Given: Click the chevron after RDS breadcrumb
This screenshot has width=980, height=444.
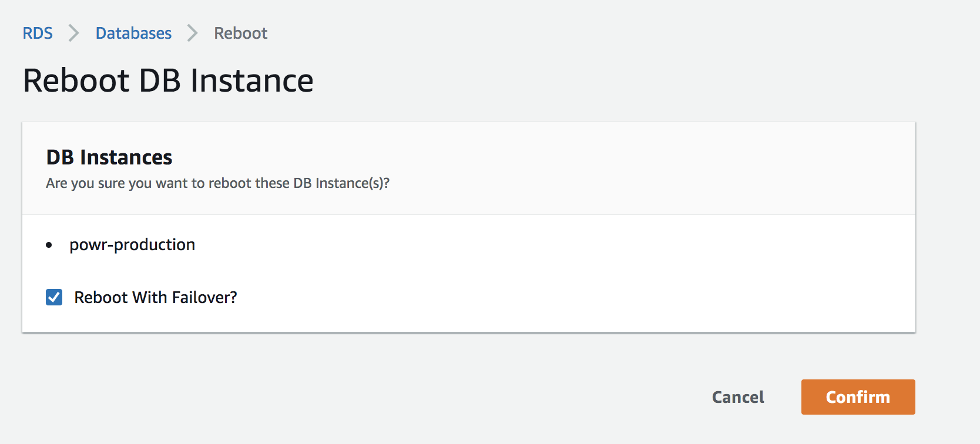Looking at the screenshot, I should coord(74,33).
